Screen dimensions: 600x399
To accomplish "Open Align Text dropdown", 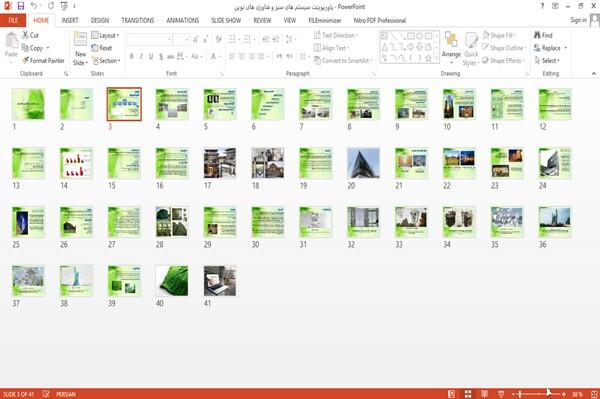I will click(x=331, y=48).
